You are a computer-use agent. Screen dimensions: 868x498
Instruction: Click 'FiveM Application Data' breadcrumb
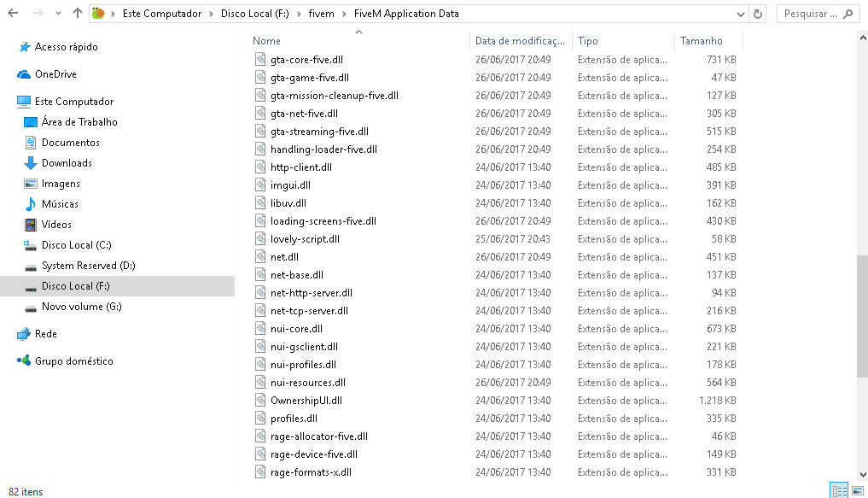pos(406,14)
